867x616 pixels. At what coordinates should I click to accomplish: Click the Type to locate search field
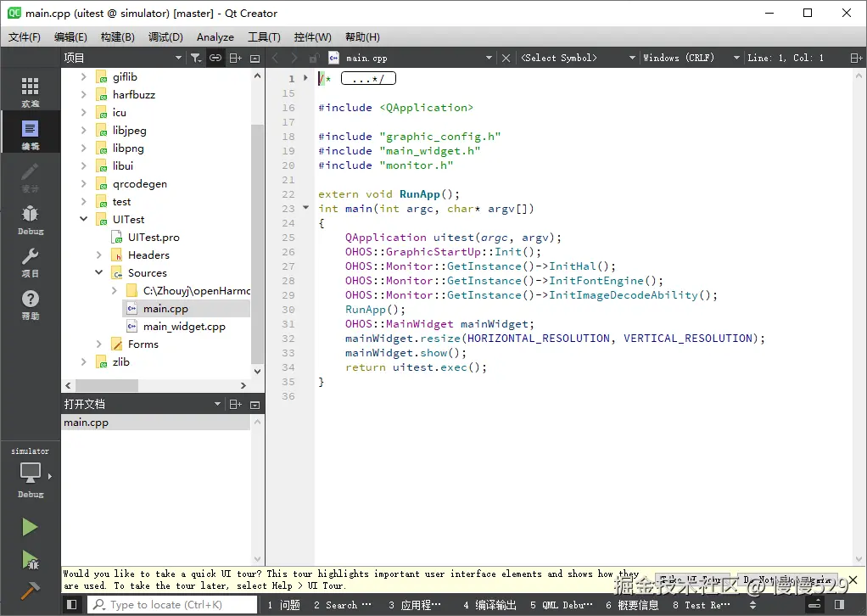(172, 604)
